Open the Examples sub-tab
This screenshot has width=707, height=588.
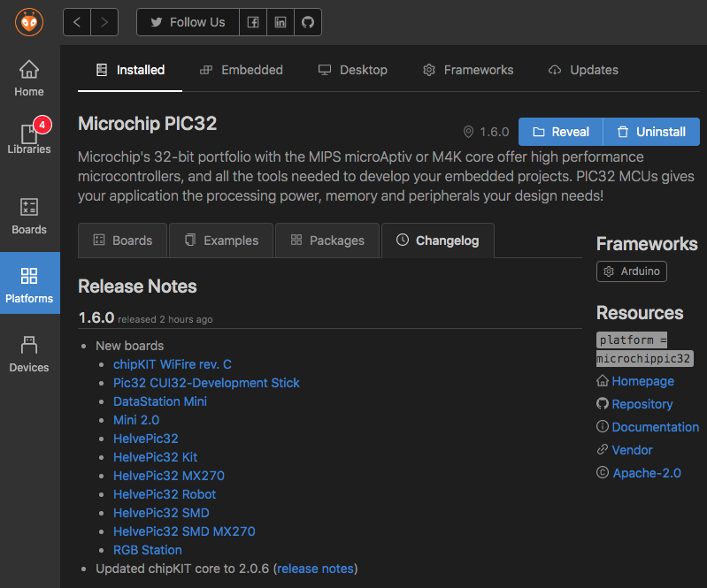tap(221, 241)
